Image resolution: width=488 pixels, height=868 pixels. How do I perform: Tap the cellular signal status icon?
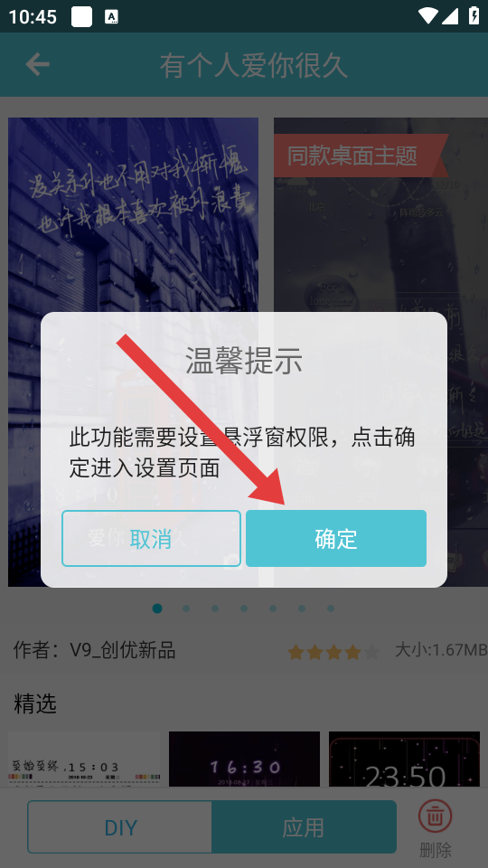click(x=450, y=16)
